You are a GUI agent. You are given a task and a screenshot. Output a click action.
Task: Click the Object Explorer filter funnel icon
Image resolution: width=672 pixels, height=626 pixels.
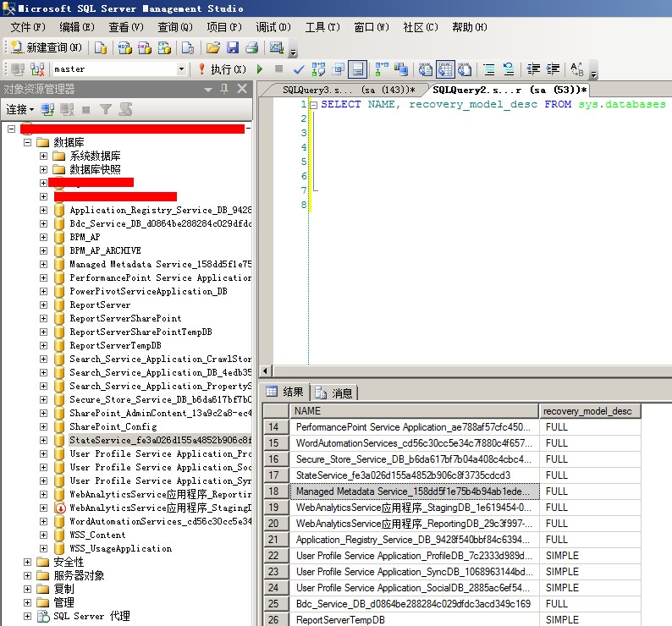click(x=106, y=110)
